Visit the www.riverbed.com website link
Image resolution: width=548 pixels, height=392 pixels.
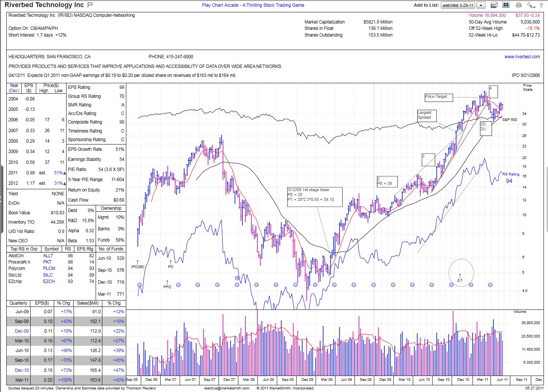click(x=522, y=57)
